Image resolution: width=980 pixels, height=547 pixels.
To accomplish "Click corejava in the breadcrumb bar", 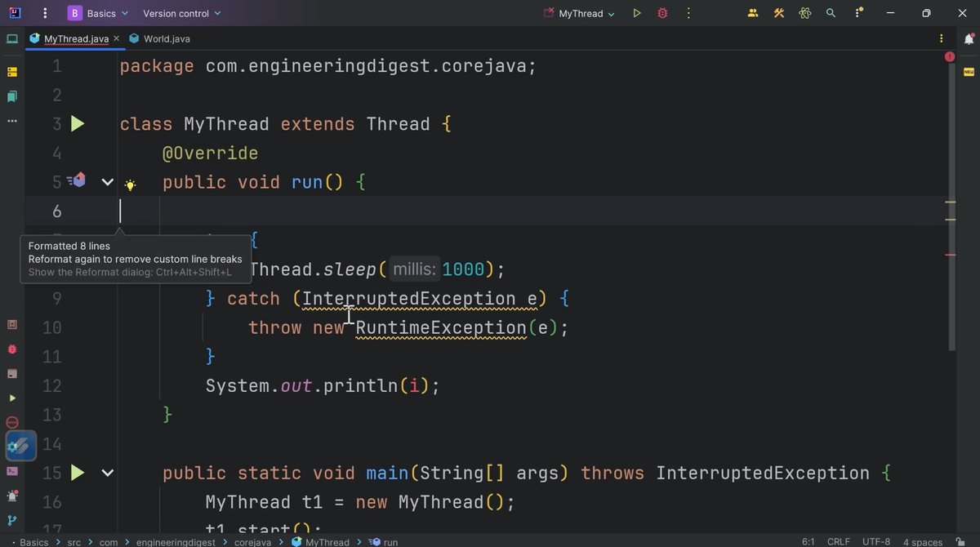I will 255,542.
